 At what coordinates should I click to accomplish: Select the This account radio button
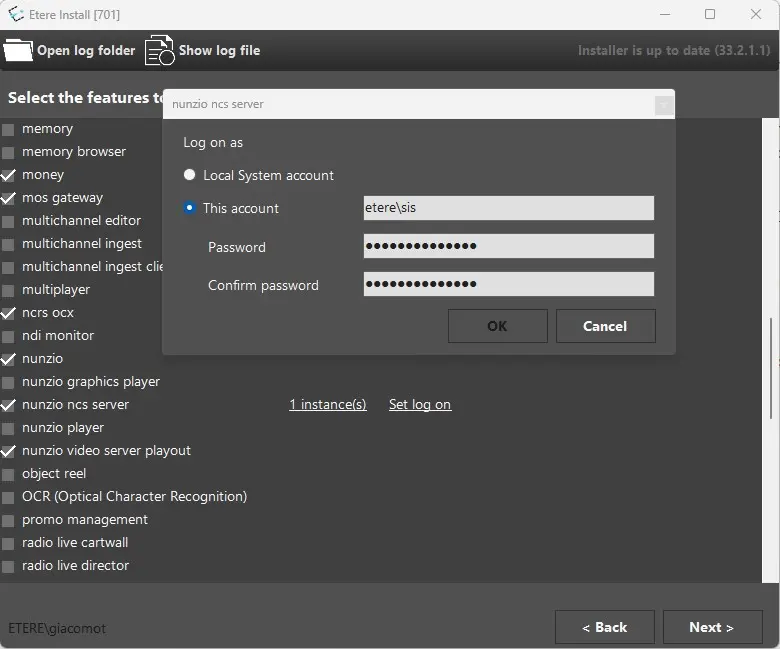pos(190,208)
